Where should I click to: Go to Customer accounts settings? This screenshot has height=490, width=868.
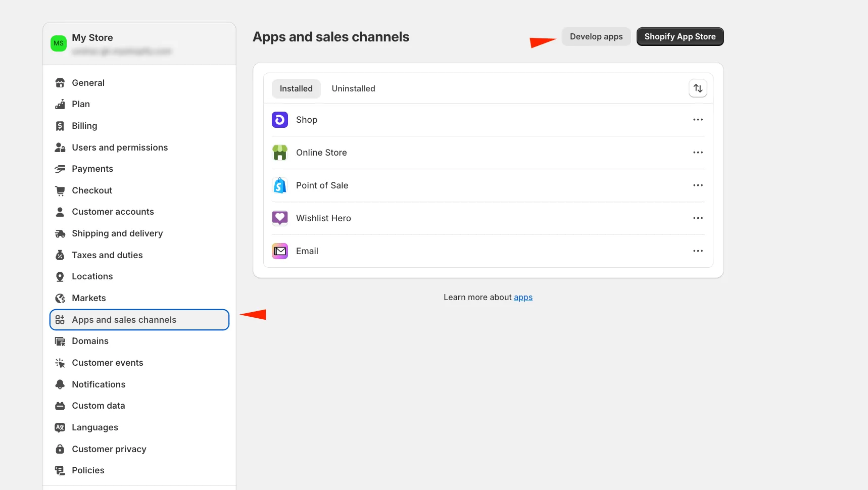point(139,212)
